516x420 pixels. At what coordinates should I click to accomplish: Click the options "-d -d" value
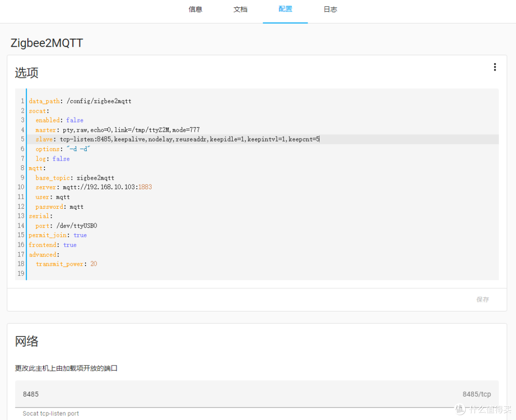78,149
